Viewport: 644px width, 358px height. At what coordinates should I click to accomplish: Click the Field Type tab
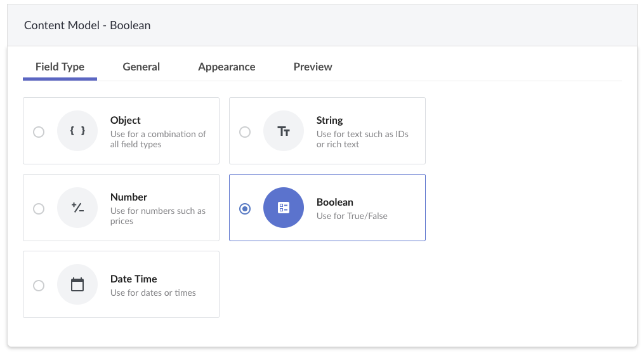click(x=60, y=67)
